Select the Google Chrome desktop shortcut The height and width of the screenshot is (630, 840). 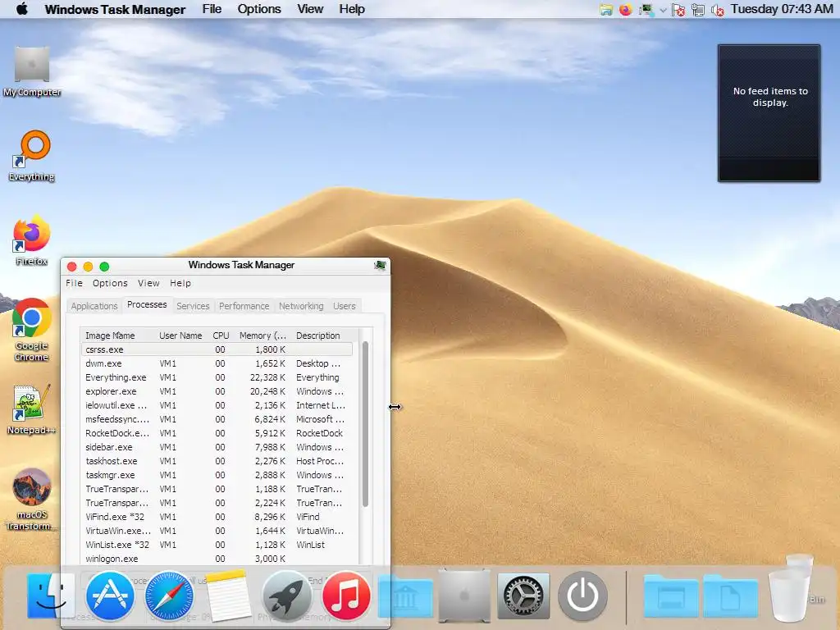(32, 330)
